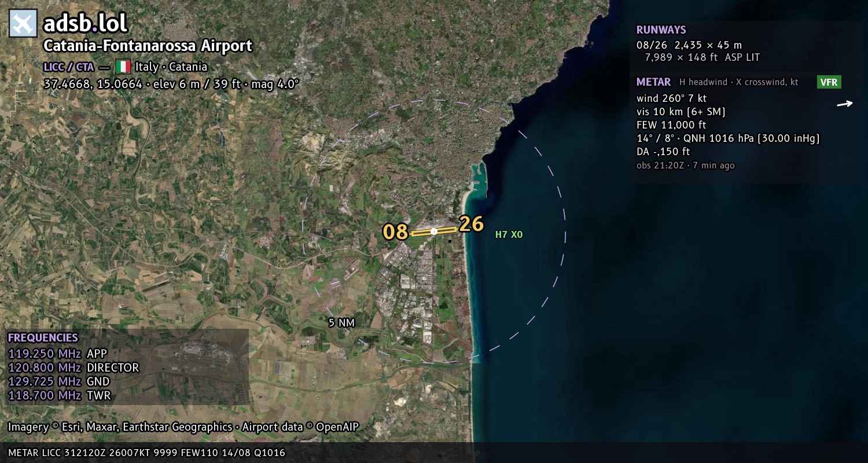The height and width of the screenshot is (463, 868).
Task: Click the DA -,150 ft density altitude line
Action: click(663, 152)
